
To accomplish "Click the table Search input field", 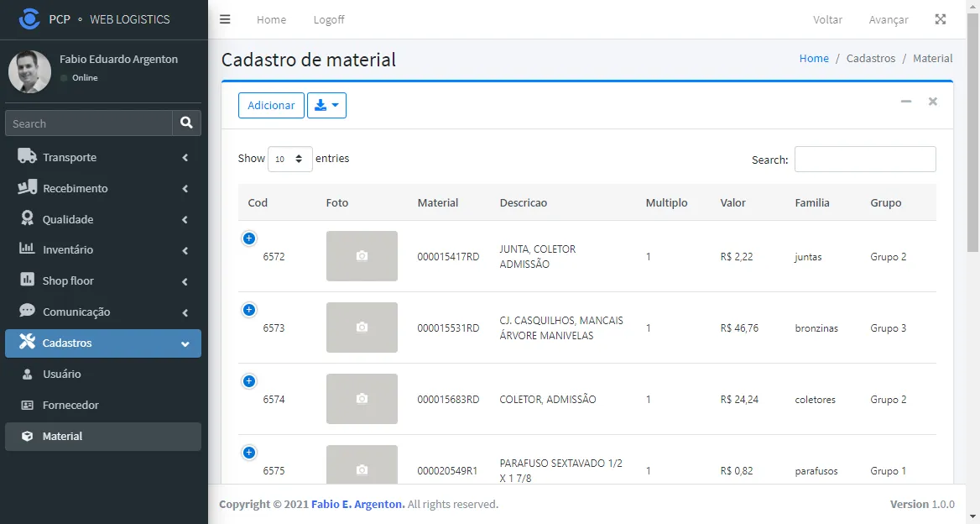I will pyautogui.click(x=865, y=159).
